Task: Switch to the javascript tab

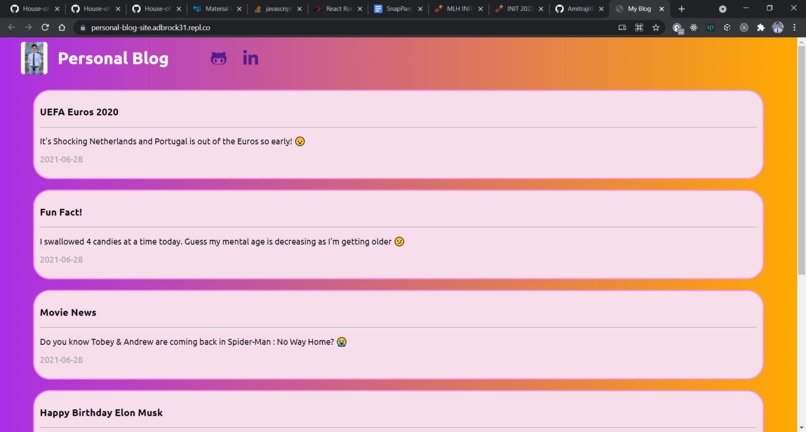Action: tap(277, 9)
